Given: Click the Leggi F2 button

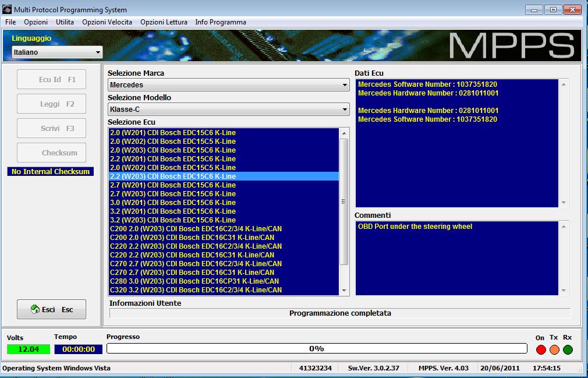Looking at the screenshot, I should 51,104.
